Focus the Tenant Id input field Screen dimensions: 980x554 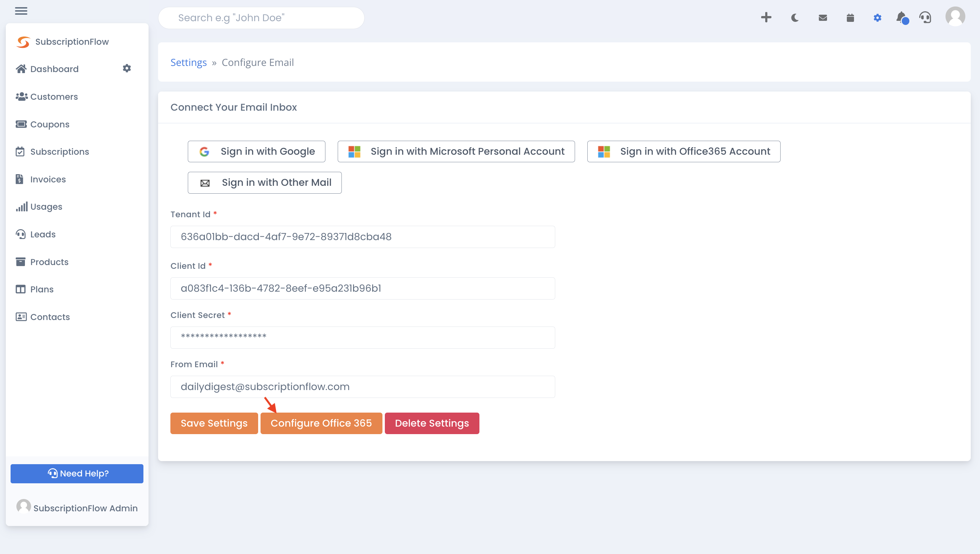(362, 237)
